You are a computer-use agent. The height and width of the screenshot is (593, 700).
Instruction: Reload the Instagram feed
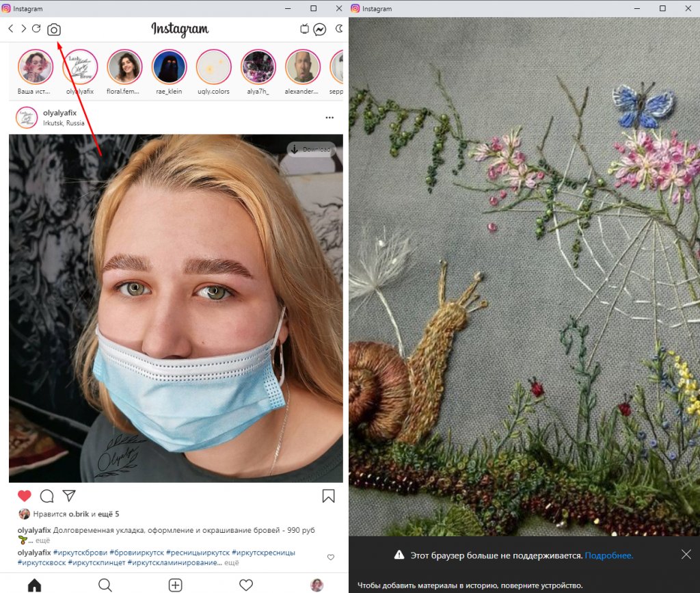point(36,29)
